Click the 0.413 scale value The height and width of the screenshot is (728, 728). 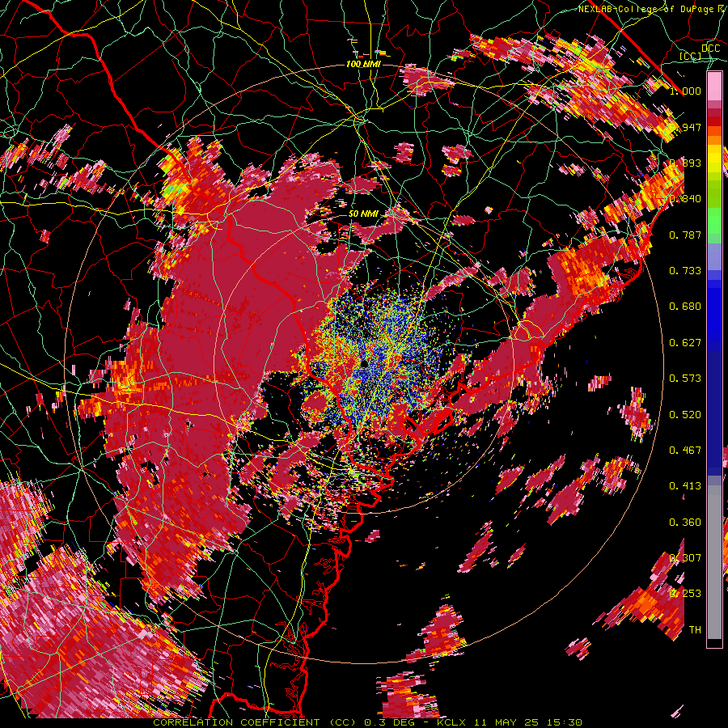tap(685, 486)
